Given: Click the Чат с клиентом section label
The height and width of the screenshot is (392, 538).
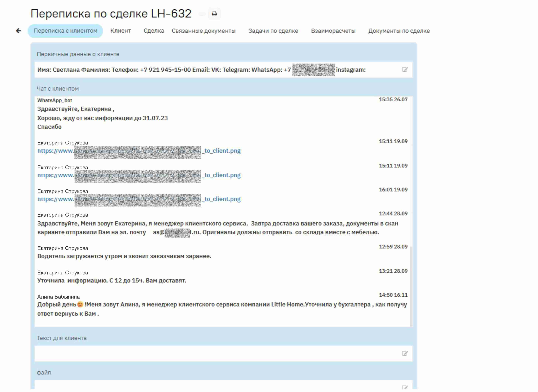Looking at the screenshot, I should tap(58, 89).
